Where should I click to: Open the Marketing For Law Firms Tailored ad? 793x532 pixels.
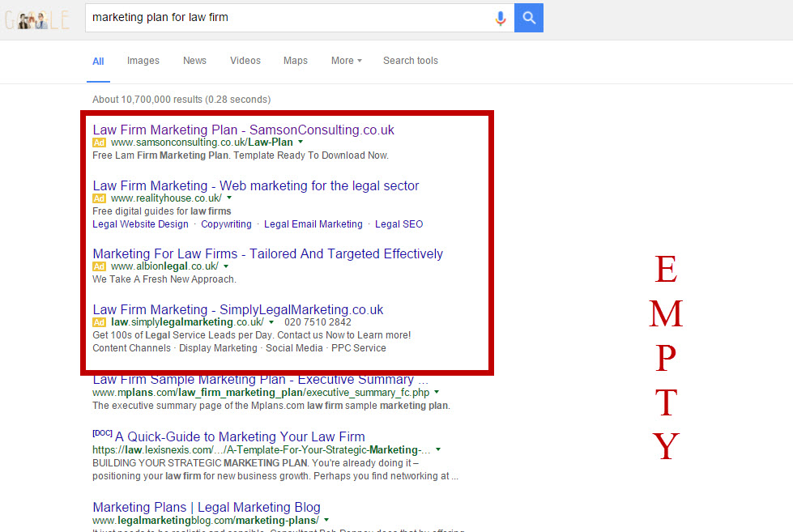(x=267, y=253)
